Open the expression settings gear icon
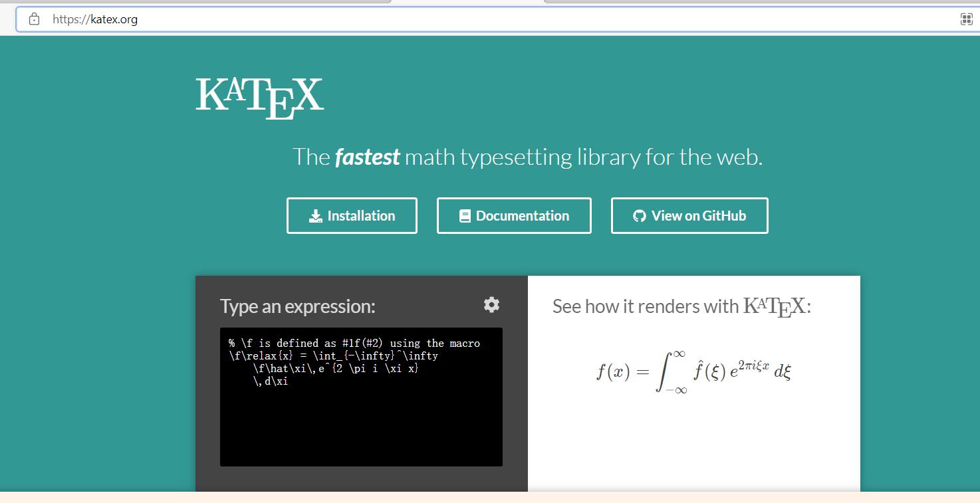The height and width of the screenshot is (503, 980). [x=491, y=304]
